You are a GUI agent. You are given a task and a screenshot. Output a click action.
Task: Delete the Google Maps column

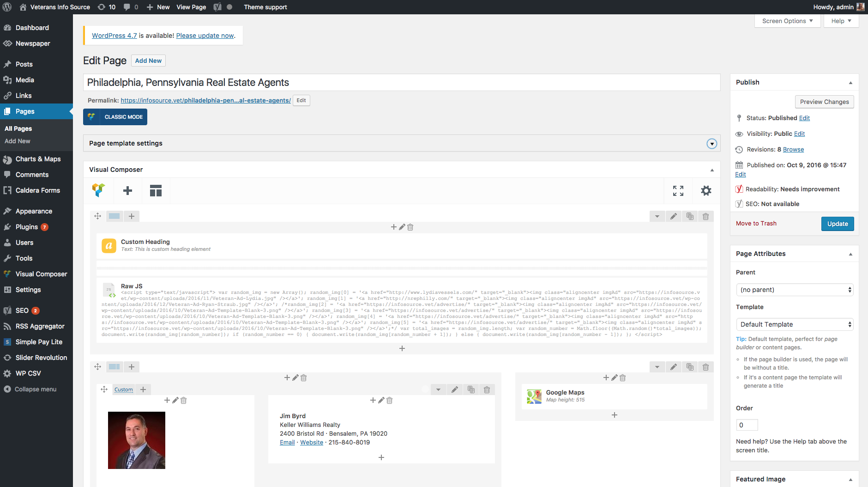click(623, 378)
